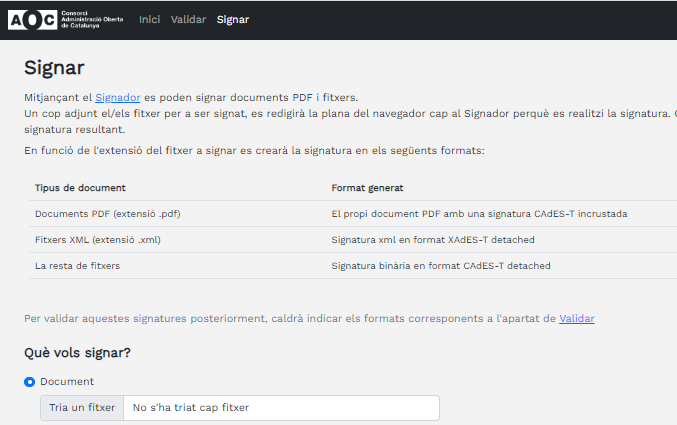The height and width of the screenshot is (425, 677).
Task: Click the Signar page heading
Action: click(x=54, y=68)
